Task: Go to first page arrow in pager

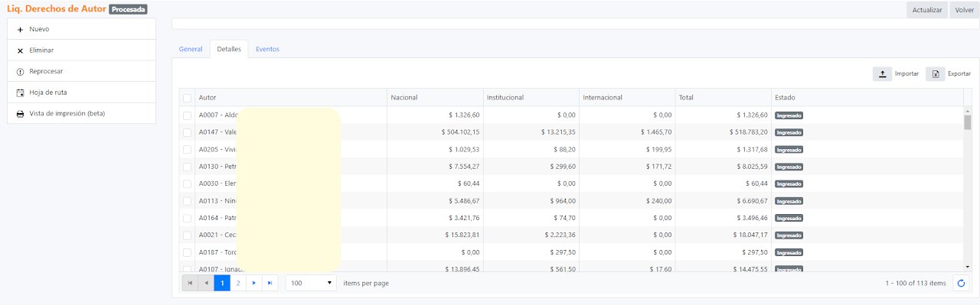Action: [190, 283]
